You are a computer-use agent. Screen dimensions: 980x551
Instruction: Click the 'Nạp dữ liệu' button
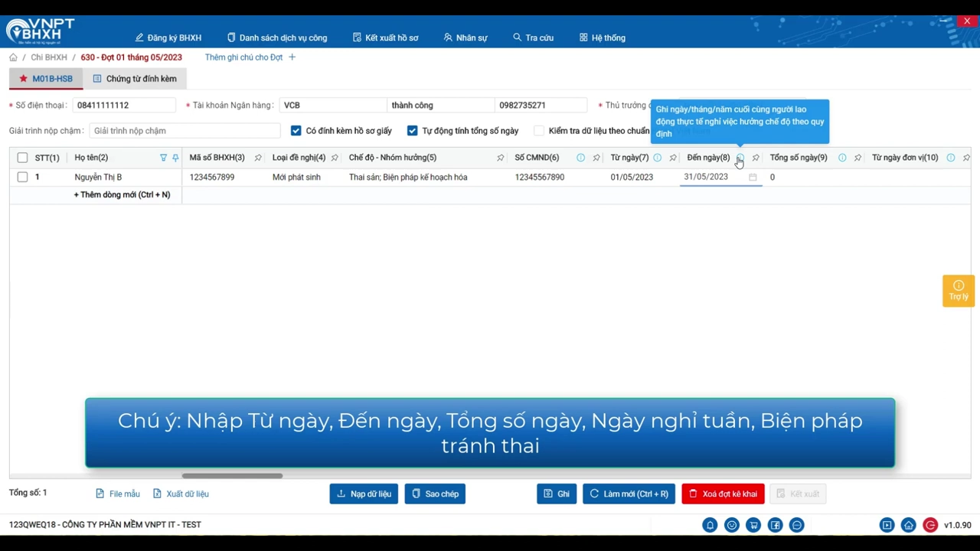coord(364,494)
